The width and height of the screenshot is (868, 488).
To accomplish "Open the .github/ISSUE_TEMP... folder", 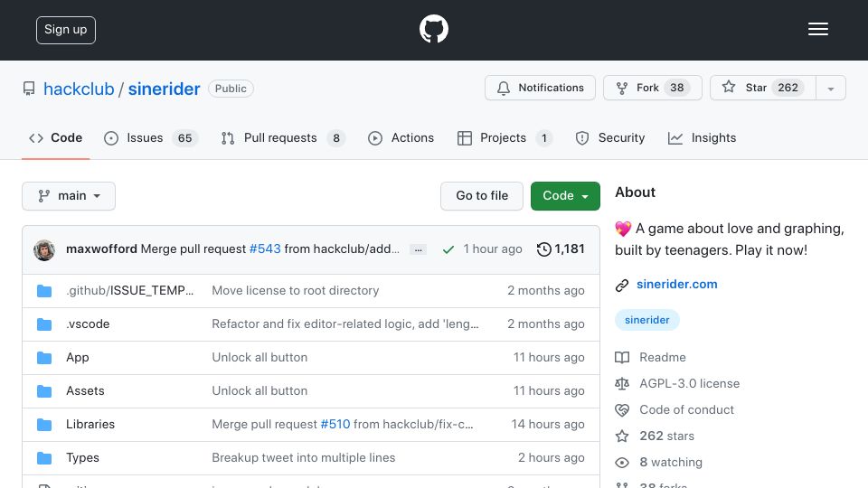I will pyautogui.click(x=129, y=290).
